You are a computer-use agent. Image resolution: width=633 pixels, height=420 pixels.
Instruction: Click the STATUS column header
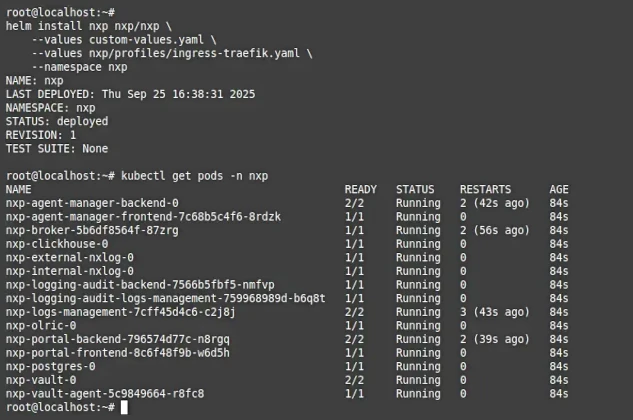[415, 189]
